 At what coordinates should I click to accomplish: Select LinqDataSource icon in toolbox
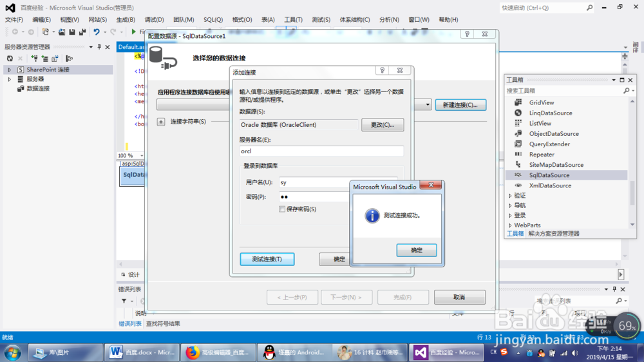(x=518, y=113)
